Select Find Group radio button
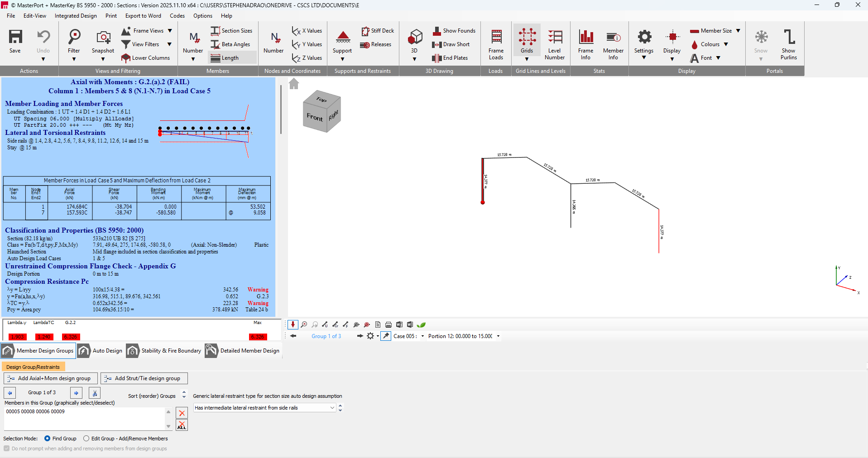This screenshot has width=868, height=458. point(47,439)
